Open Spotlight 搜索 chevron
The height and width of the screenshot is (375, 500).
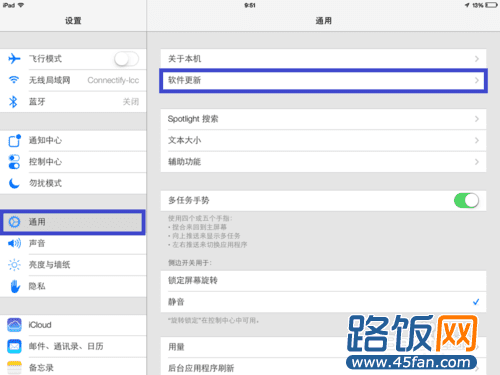(x=477, y=119)
